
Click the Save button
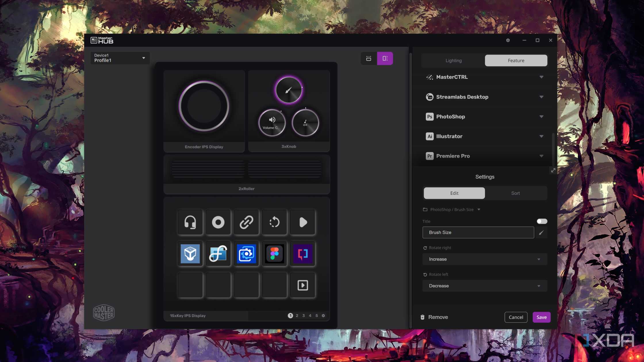pos(541,317)
